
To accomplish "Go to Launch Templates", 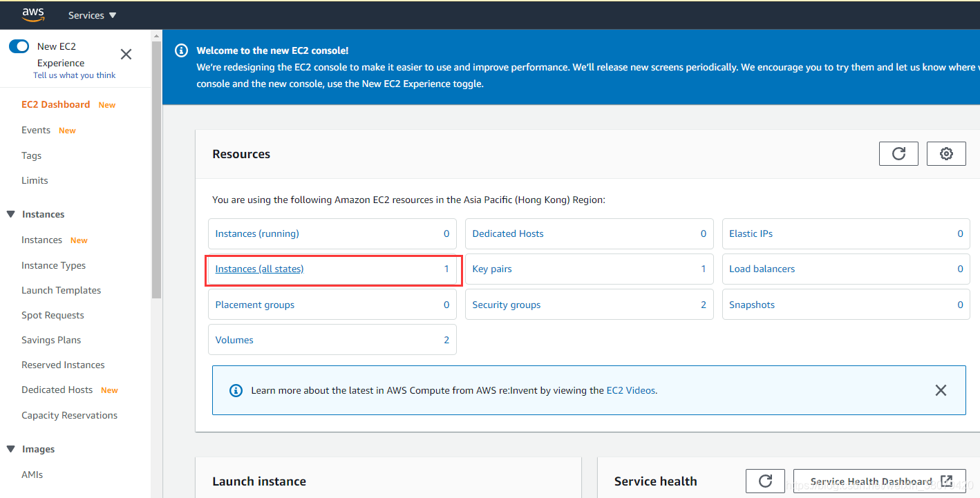I will point(61,290).
